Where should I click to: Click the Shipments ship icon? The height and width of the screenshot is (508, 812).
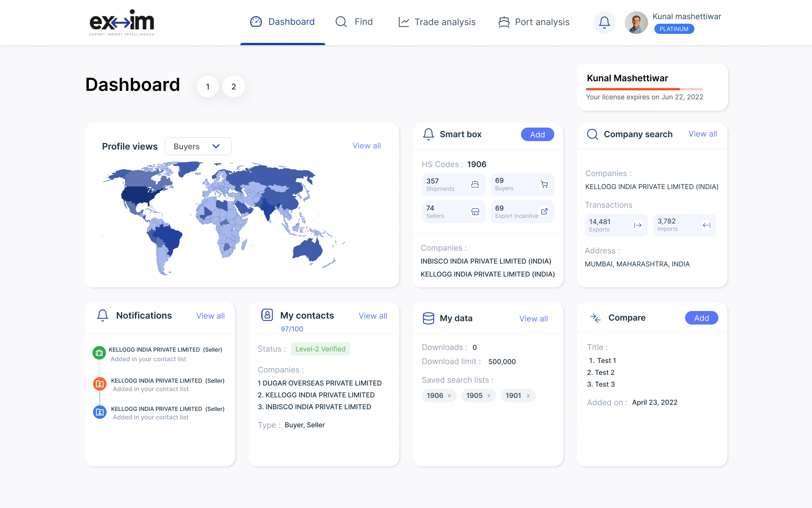[x=475, y=185]
